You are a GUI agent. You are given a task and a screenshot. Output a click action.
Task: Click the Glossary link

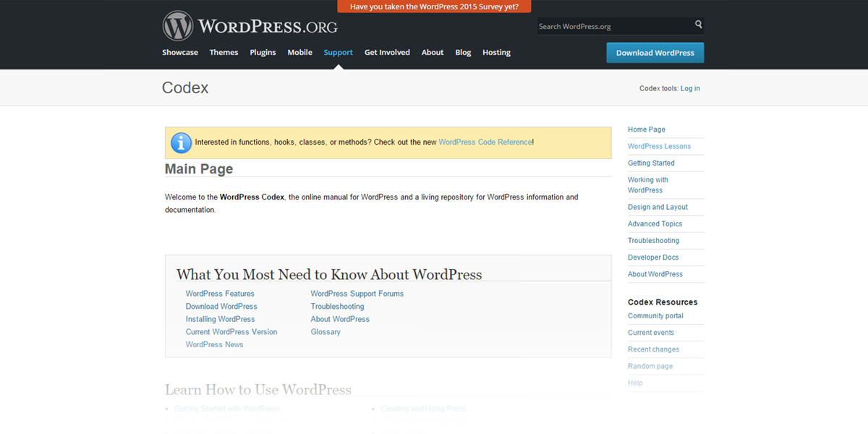pos(325,332)
